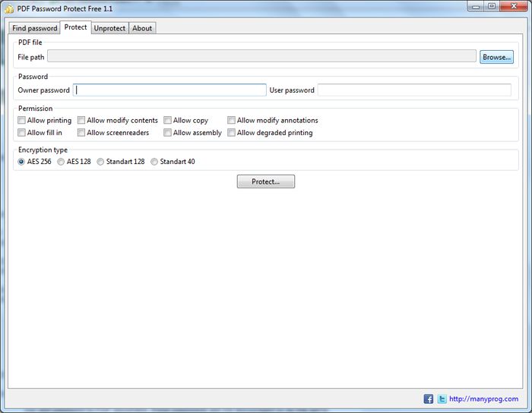Screen dimensions: 532x413
Task: Open the Twitter page icon
Action: tap(442, 399)
